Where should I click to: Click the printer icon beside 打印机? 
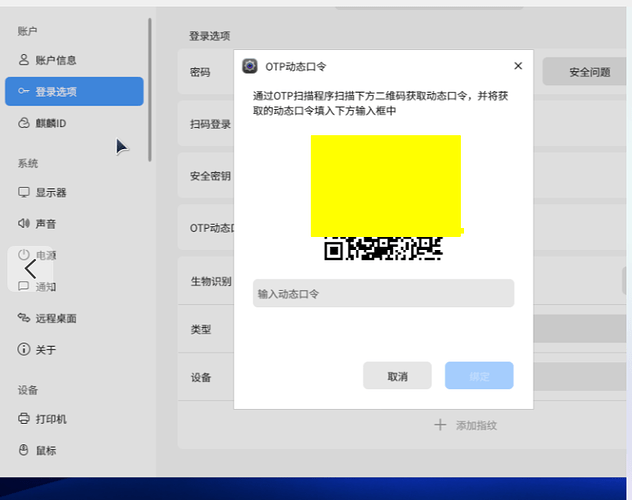tap(24, 419)
